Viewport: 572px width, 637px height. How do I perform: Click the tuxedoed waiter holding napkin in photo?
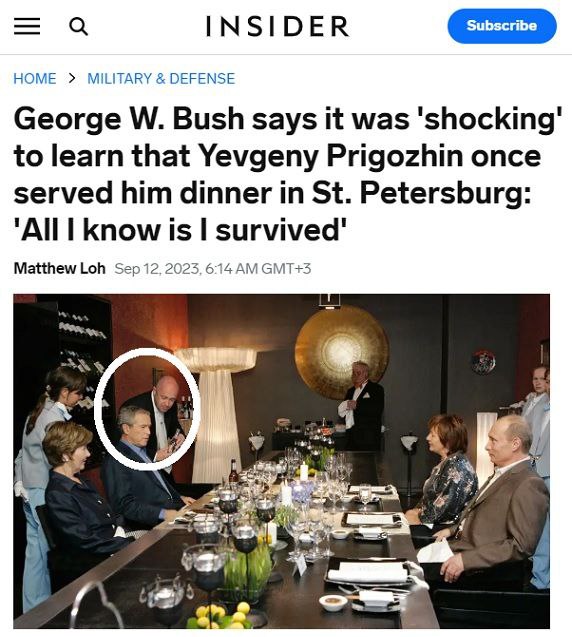(x=361, y=406)
